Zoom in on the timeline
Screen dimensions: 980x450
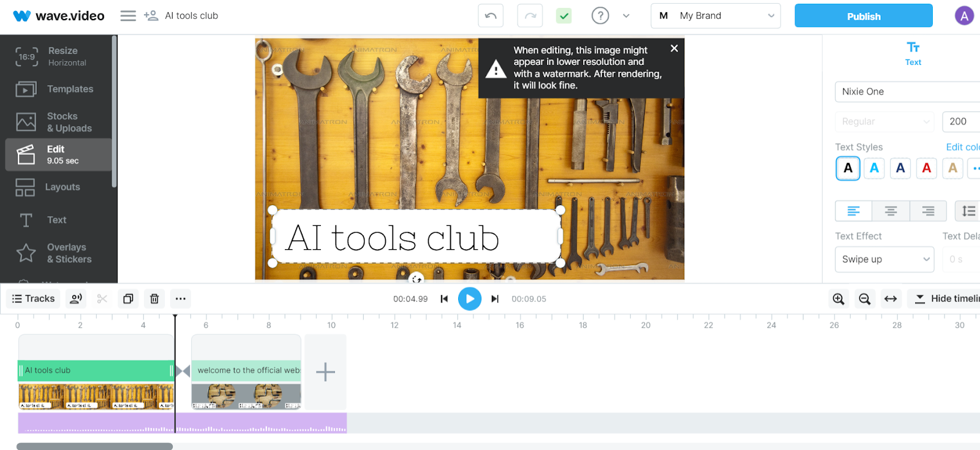click(x=839, y=299)
